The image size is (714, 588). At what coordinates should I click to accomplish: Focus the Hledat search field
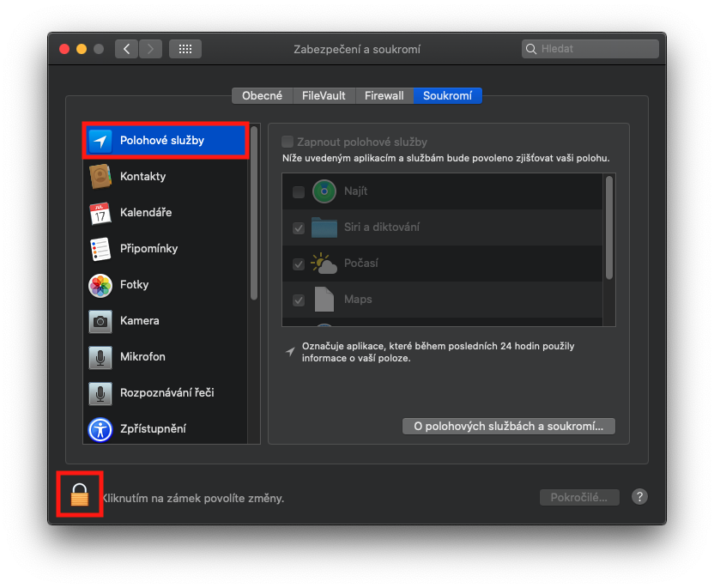pyautogui.click(x=590, y=49)
